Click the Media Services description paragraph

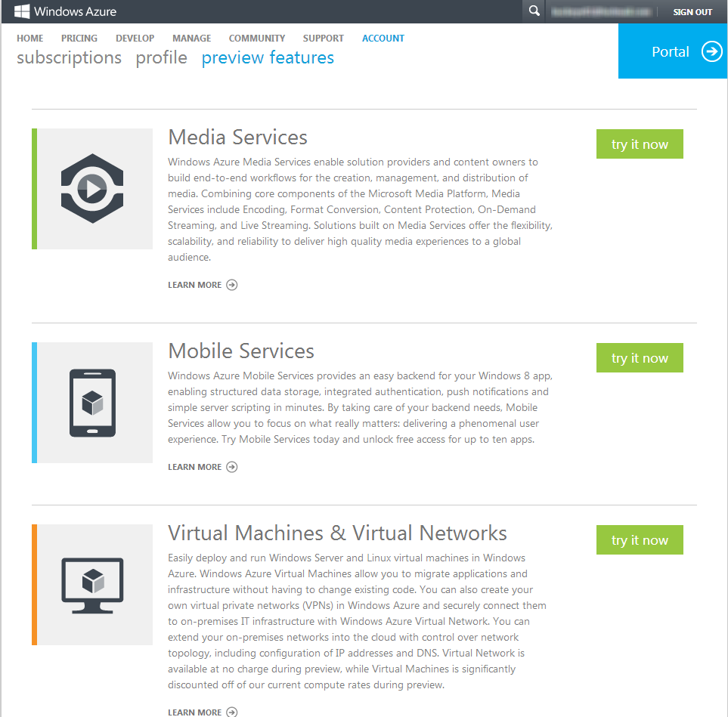361,209
